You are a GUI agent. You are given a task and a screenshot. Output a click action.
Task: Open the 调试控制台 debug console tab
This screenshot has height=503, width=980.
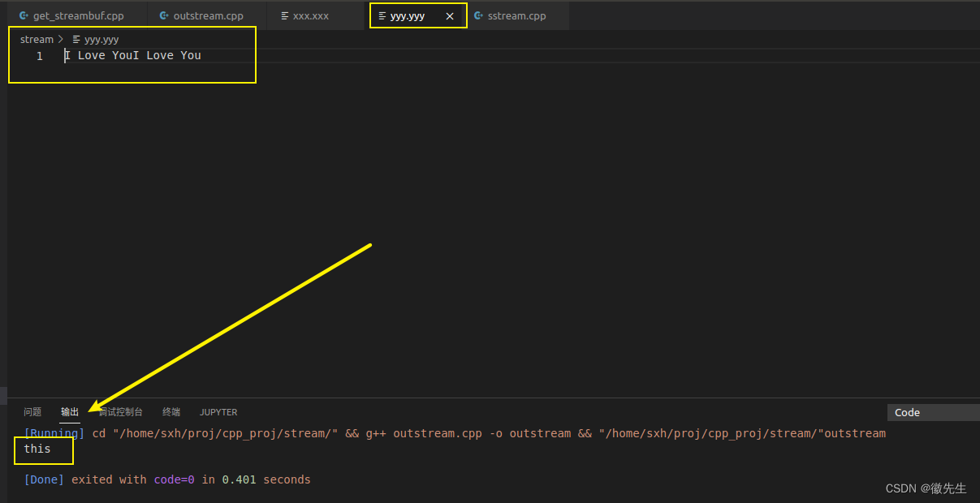tap(121, 412)
